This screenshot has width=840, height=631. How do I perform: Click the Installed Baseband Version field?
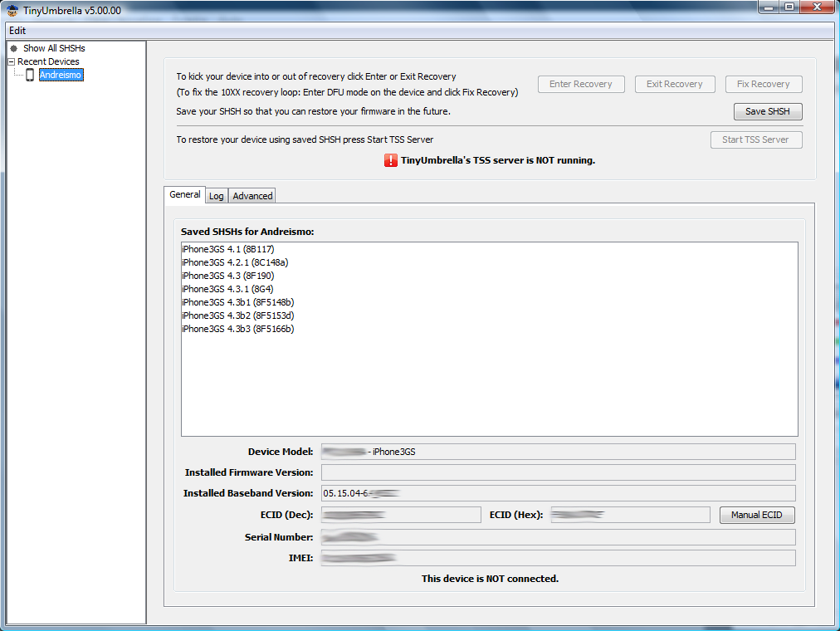pos(558,493)
